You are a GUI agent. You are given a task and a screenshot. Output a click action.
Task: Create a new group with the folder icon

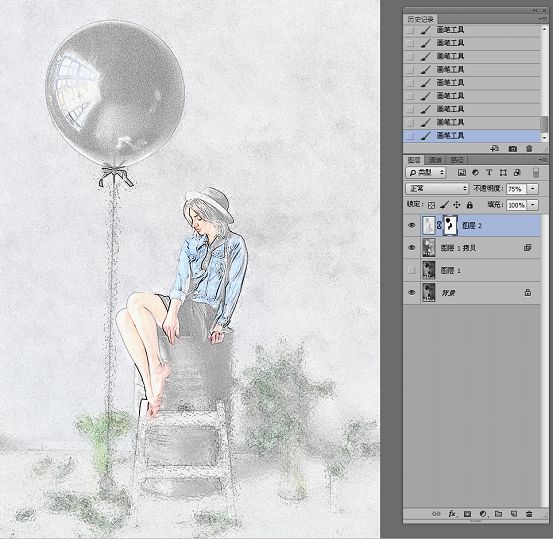pyautogui.click(x=498, y=514)
